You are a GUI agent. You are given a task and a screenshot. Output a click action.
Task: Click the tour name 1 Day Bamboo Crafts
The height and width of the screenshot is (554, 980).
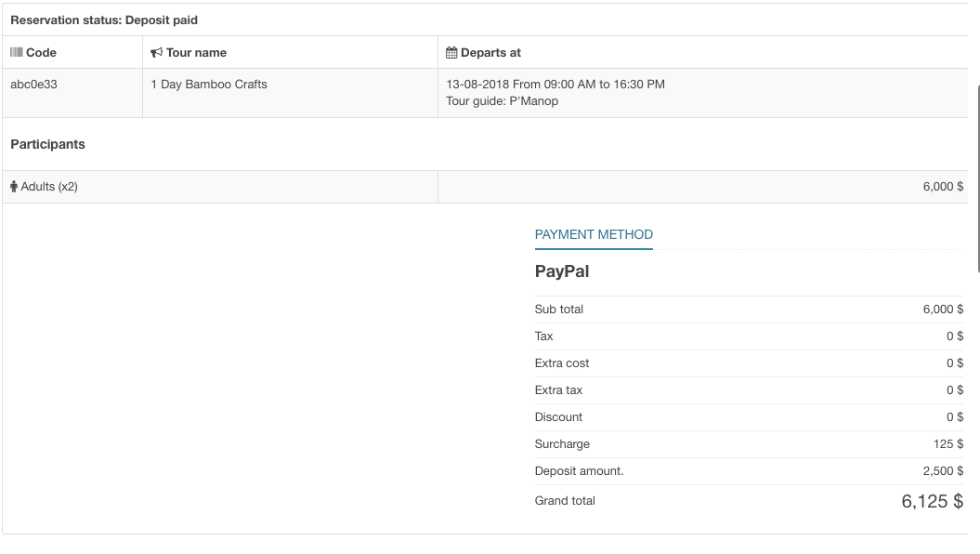(x=208, y=85)
